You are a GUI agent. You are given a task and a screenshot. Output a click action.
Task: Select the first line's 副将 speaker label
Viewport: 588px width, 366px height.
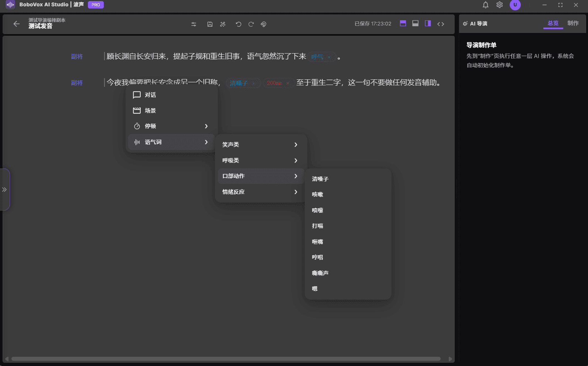77,57
